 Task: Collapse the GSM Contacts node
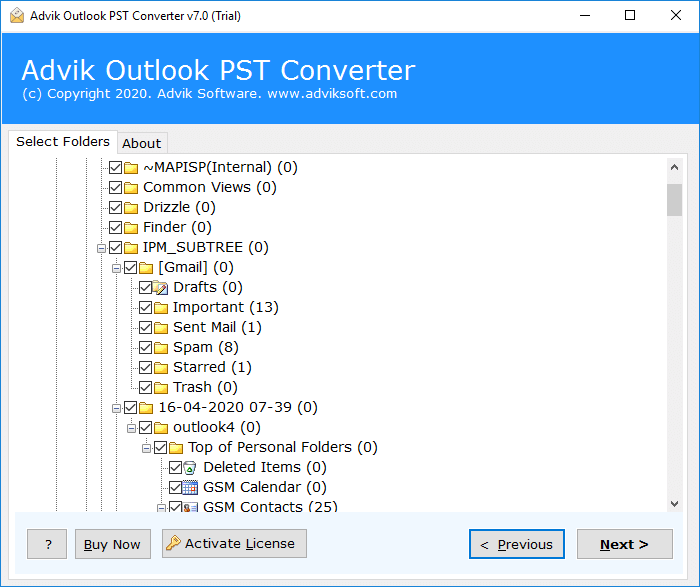coord(161,508)
